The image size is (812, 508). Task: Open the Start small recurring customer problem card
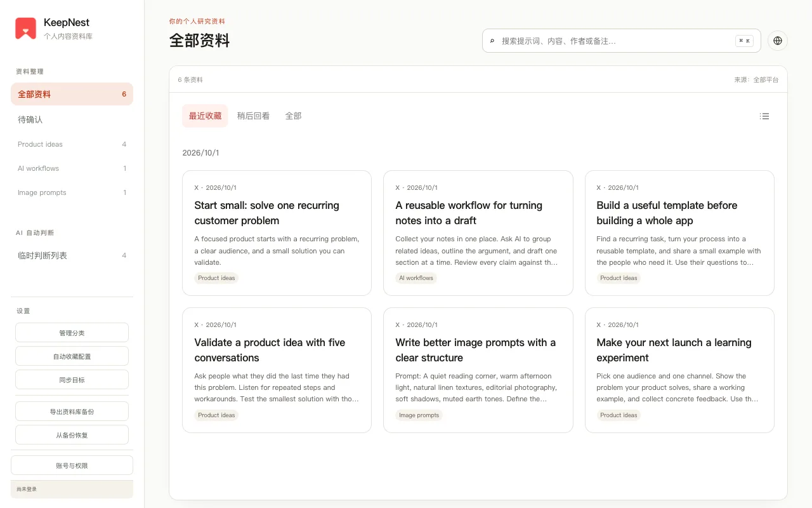[x=277, y=233]
